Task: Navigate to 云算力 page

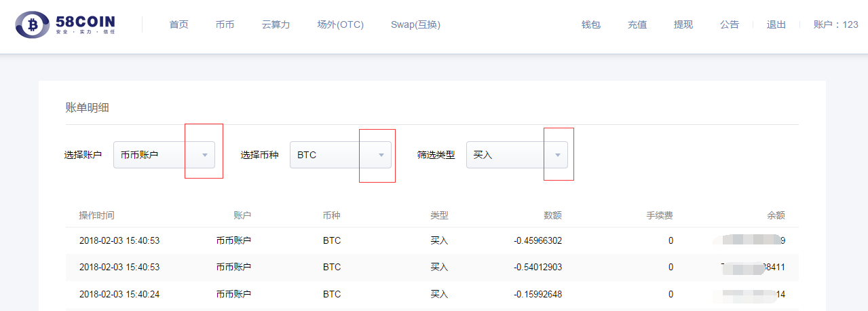Action: pyautogui.click(x=276, y=24)
